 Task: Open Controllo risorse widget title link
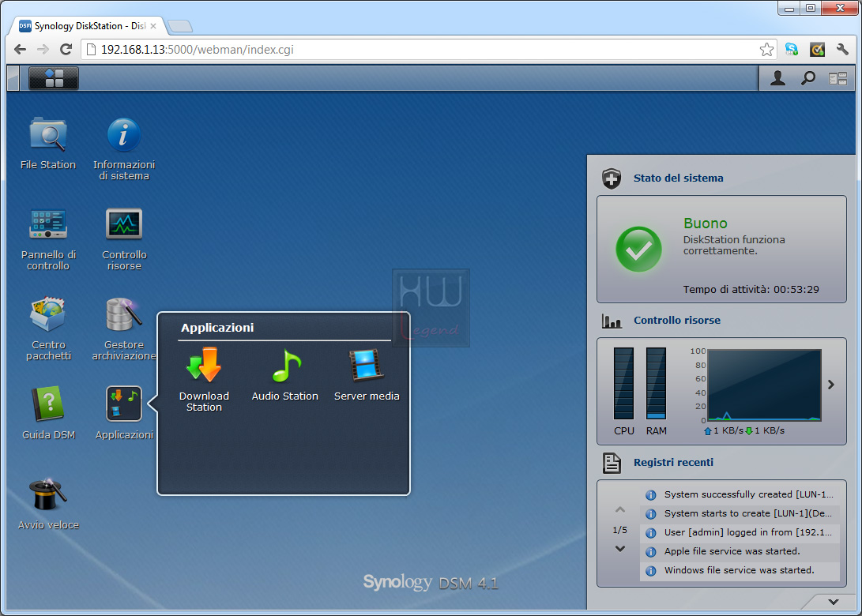pos(677,321)
